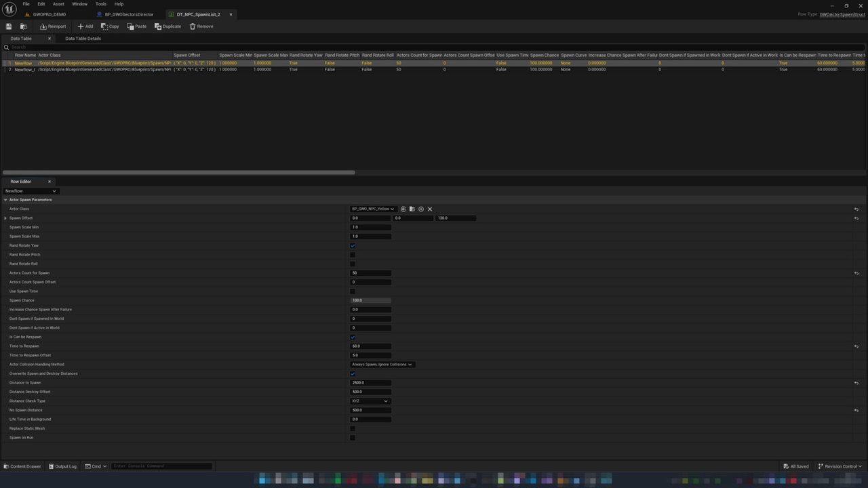
Task: Sort by the Spawn Chance column header
Action: (544, 55)
